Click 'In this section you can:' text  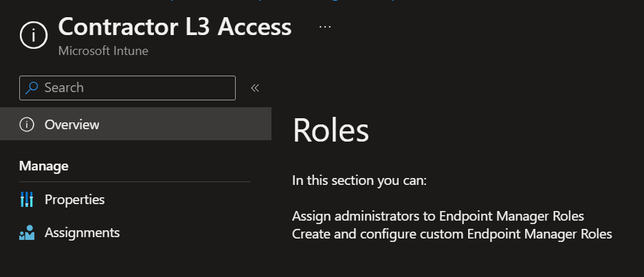pyautogui.click(x=359, y=181)
